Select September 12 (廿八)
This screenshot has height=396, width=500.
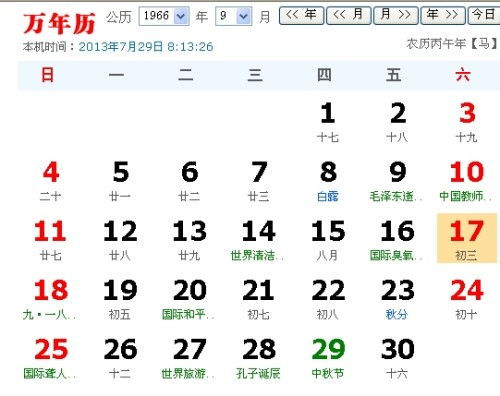click(120, 240)
